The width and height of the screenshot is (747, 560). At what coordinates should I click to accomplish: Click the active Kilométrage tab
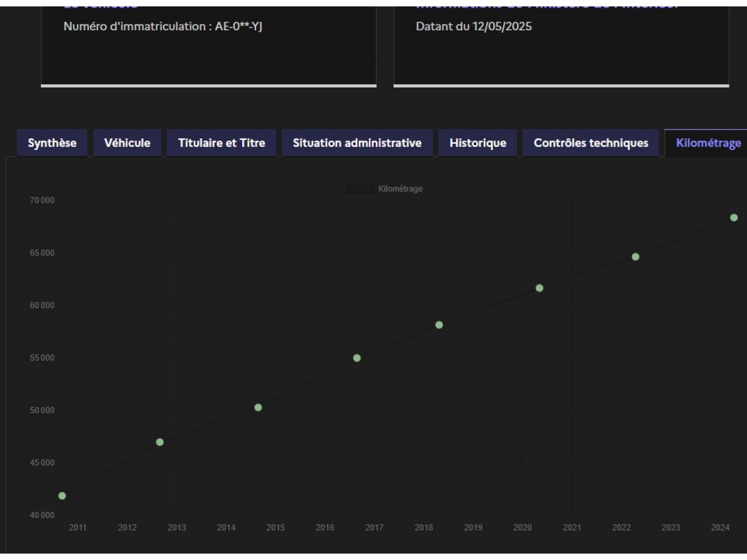pos(708,143)
